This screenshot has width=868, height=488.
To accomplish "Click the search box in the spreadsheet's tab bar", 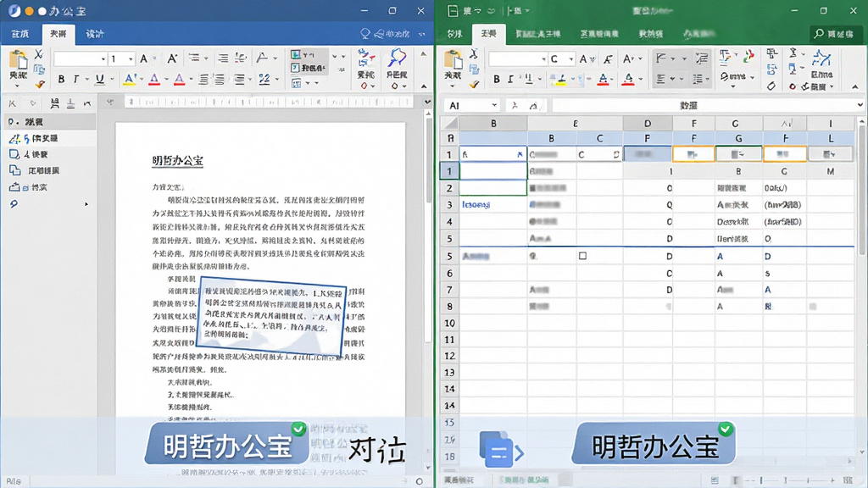I will click(x=835, y=34).
